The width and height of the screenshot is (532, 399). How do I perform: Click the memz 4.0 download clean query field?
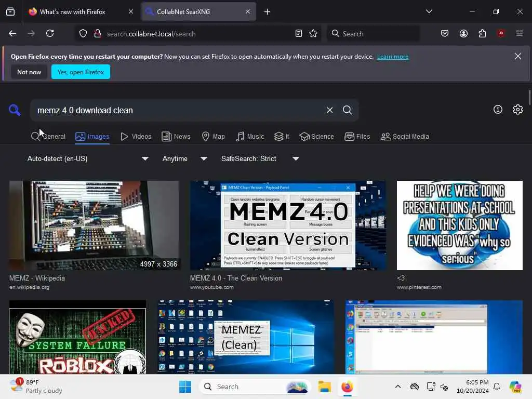point(178,110)
